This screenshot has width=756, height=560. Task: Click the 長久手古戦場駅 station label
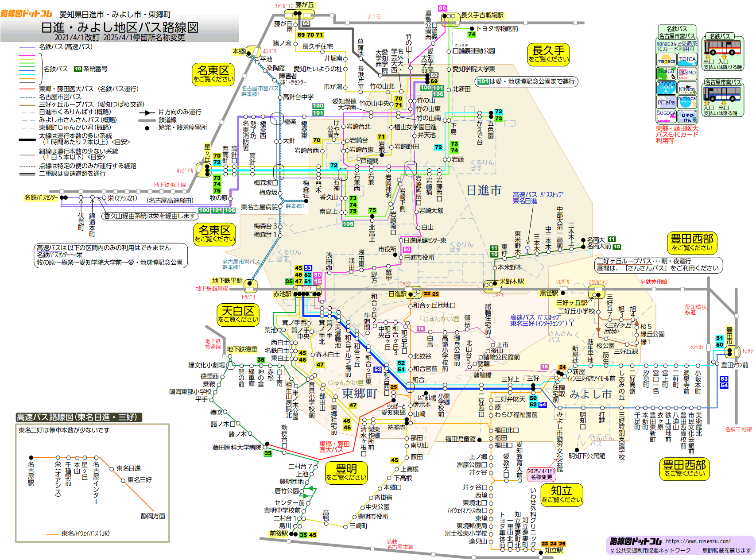482,15
